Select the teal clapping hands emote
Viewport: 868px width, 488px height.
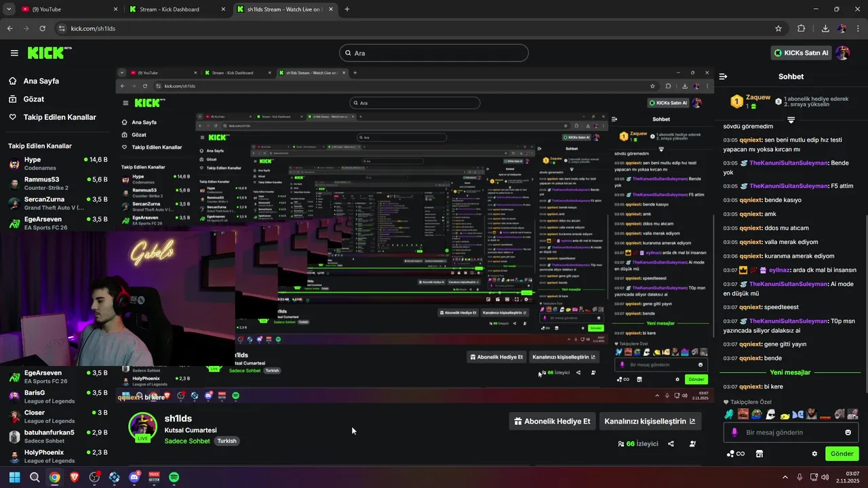point(729,414)
